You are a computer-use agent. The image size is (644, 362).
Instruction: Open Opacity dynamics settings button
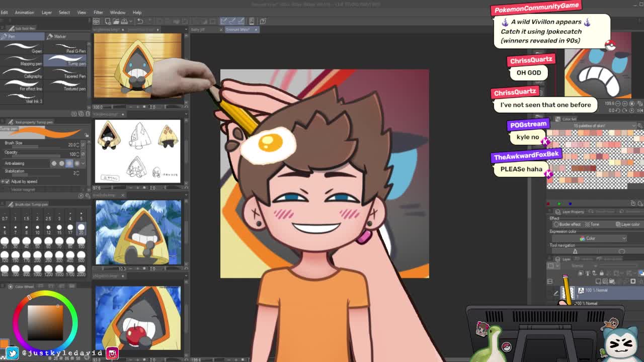pos(83,154)
